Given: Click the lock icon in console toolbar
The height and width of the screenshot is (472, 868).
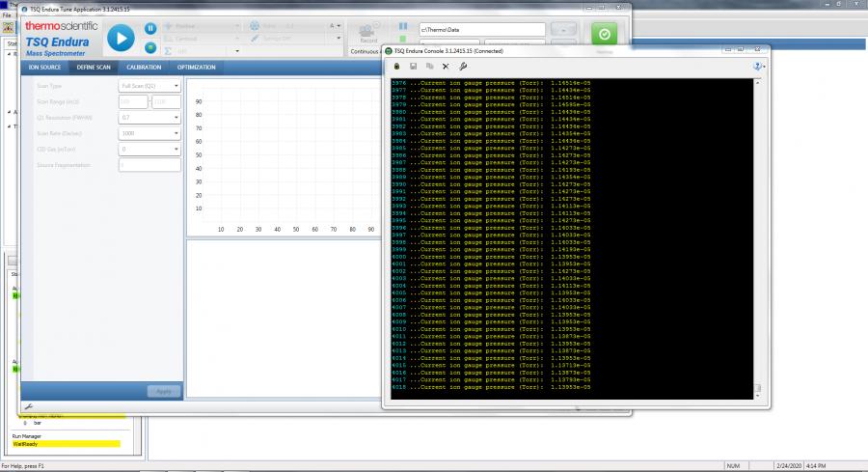Looking at the screenshot, I should [396, 66].
